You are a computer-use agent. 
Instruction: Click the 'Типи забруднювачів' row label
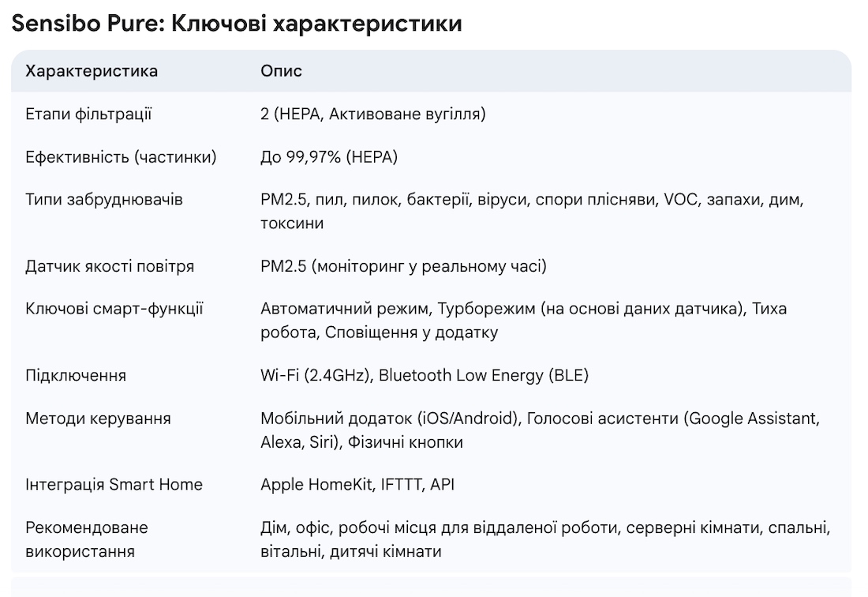[x=104, y=200]
